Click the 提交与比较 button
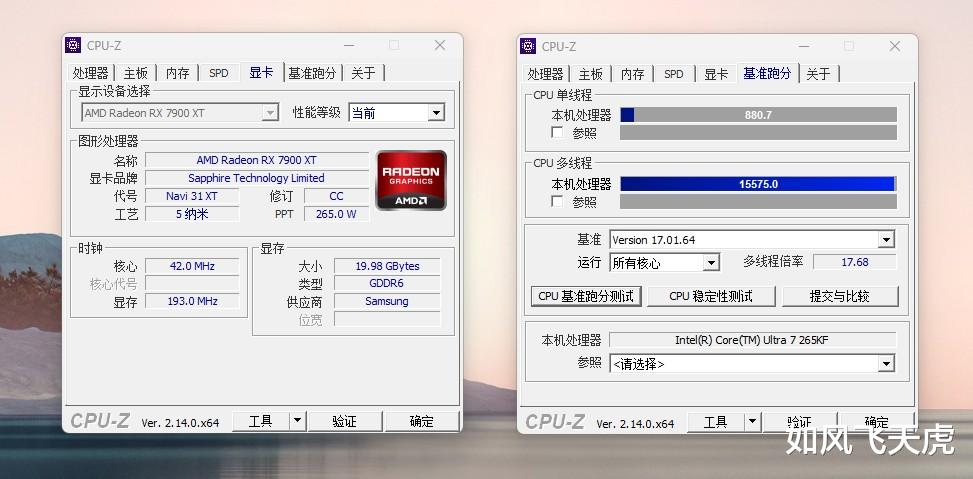973x479 pixels. (840, 296)
